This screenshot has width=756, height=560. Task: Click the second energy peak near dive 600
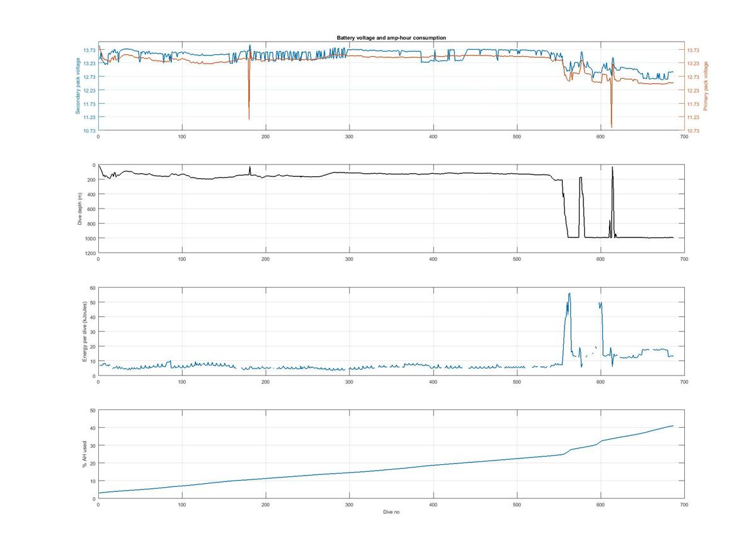[x=600, y=303]
